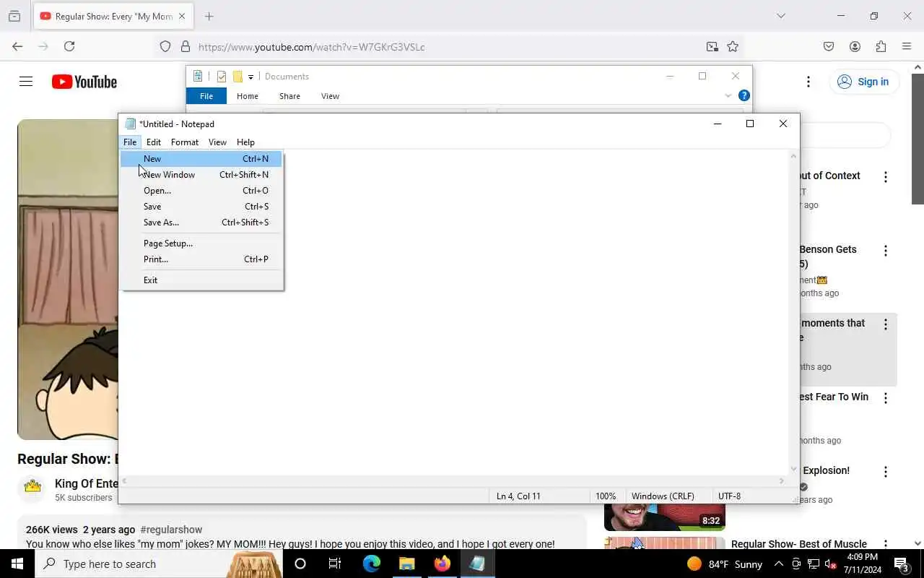Open Regular Show- Best of Muscle video
924x578 pixels.
(799, 544)
